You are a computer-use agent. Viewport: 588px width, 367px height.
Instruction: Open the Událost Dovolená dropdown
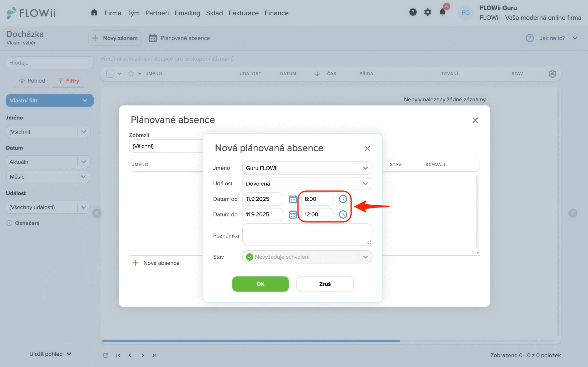pos(365,184)
